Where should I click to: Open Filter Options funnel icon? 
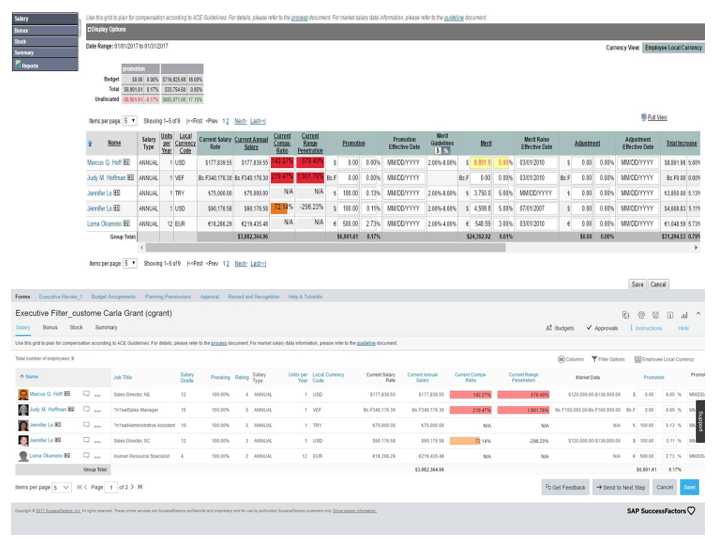pos(595,358)
